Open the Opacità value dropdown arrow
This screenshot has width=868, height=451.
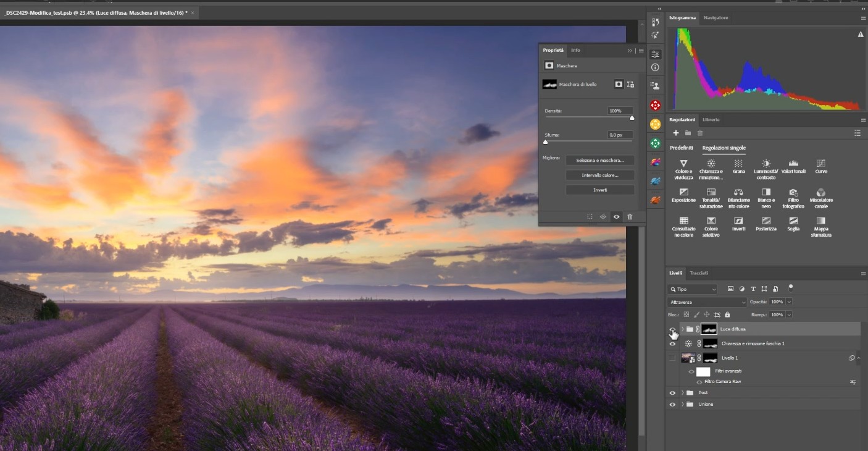click(789, 302)
